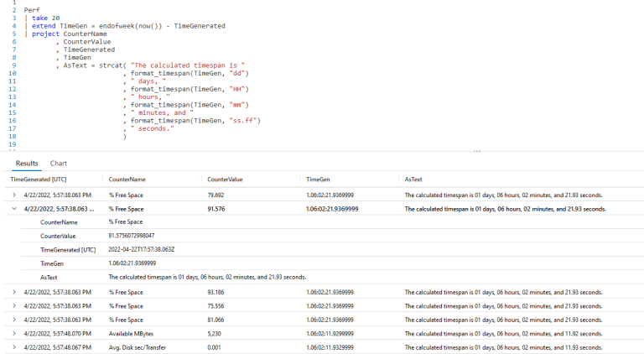644x354 pixels.
Task: Select the Results tab
Action: pos(27,163)
